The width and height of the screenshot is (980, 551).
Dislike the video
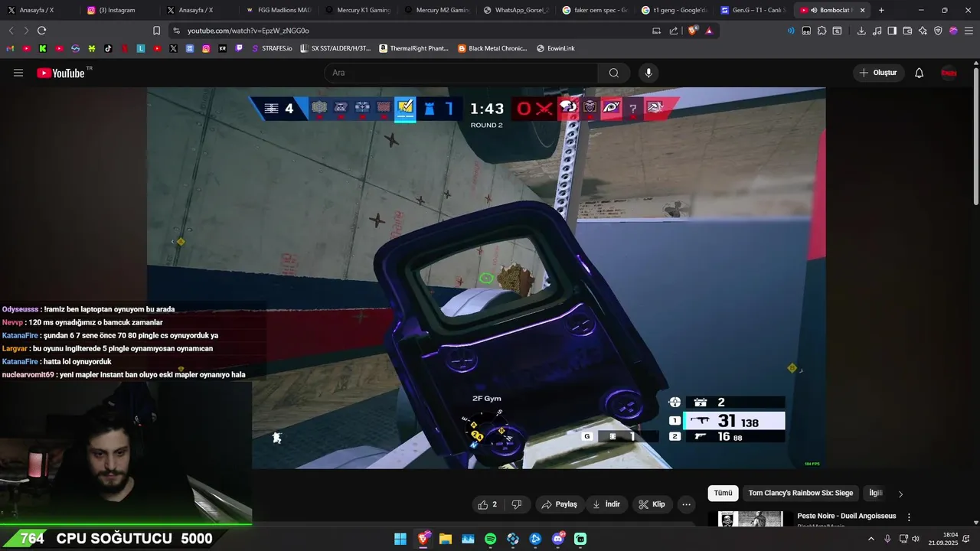[517, 504]
